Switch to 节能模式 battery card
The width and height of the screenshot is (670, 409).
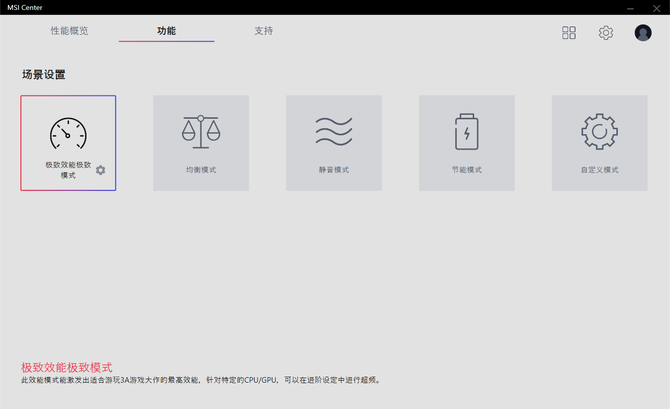click(x=467, y=143)
